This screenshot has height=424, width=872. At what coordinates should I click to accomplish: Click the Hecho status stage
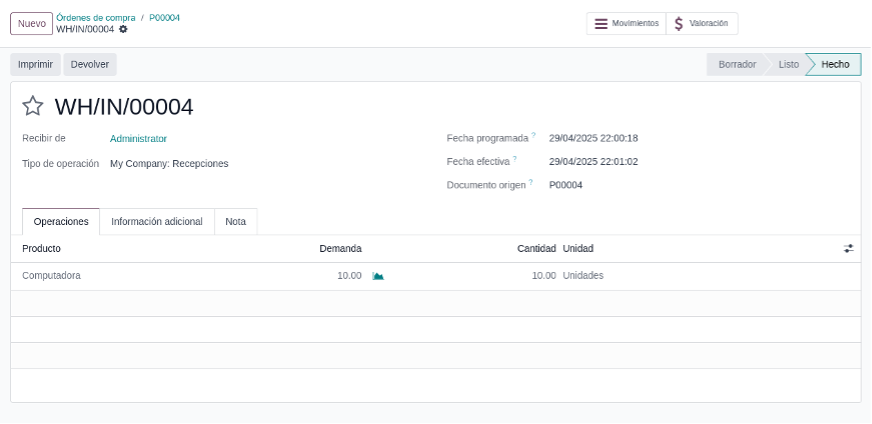(x=835, y=65)
